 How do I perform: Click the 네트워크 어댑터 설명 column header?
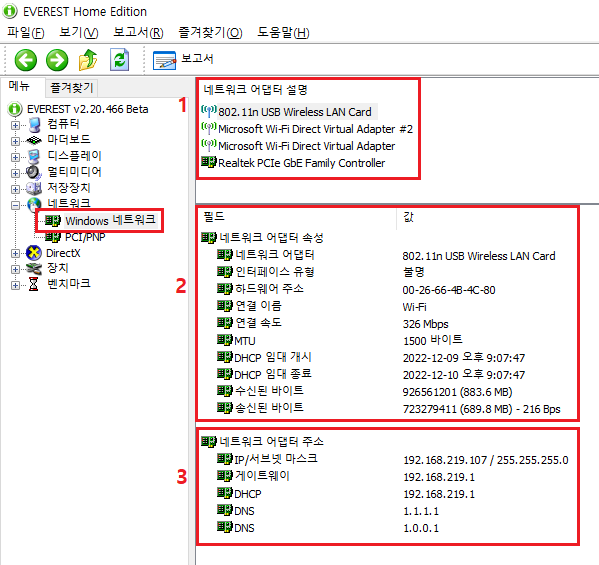[255, 90]
